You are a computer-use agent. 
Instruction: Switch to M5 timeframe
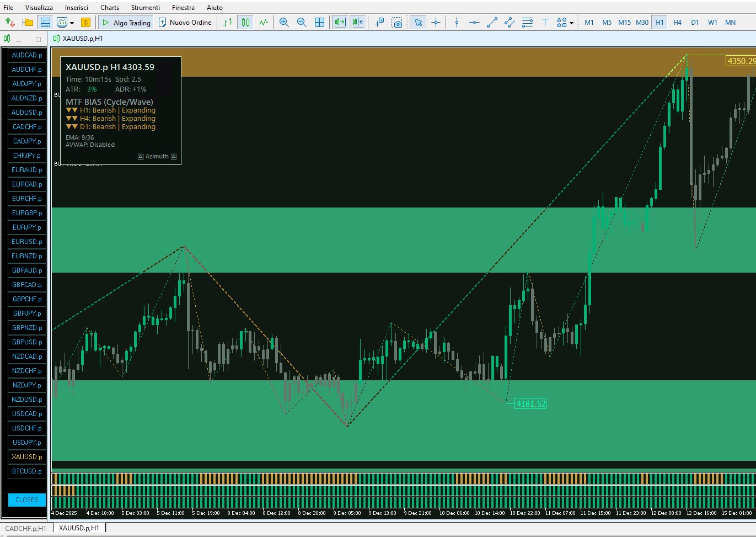click(607, 23)
